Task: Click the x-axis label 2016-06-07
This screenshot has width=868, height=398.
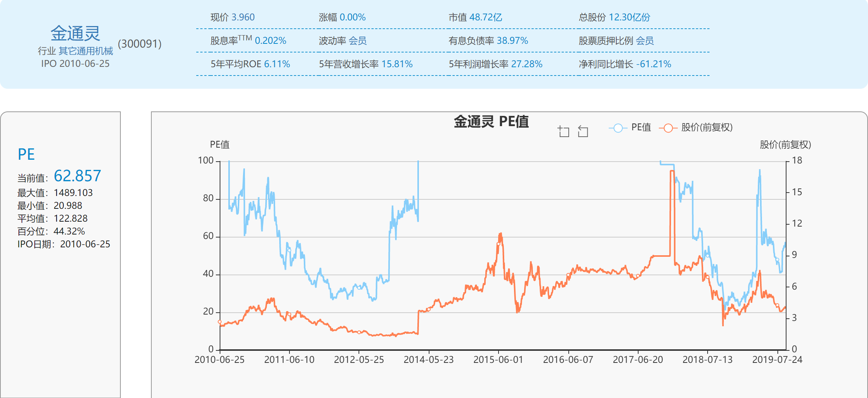Action: click(x=568, y=359)
